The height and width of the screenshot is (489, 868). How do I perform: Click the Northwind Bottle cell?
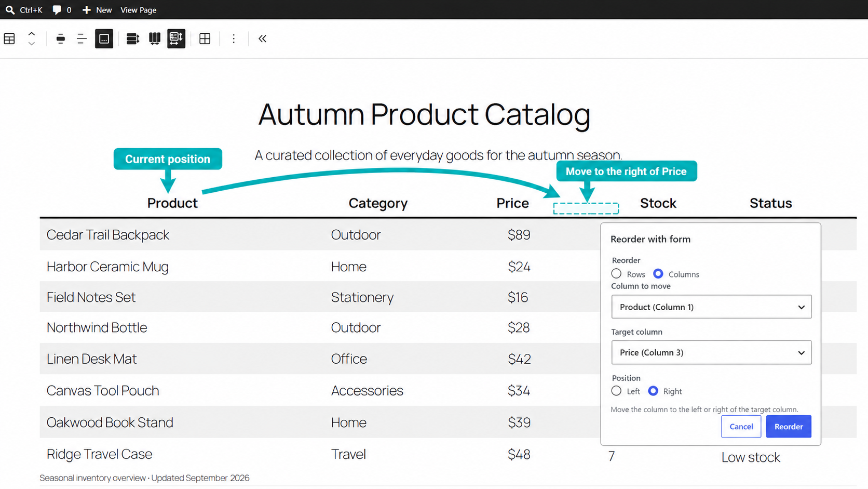tap(97, 328)
